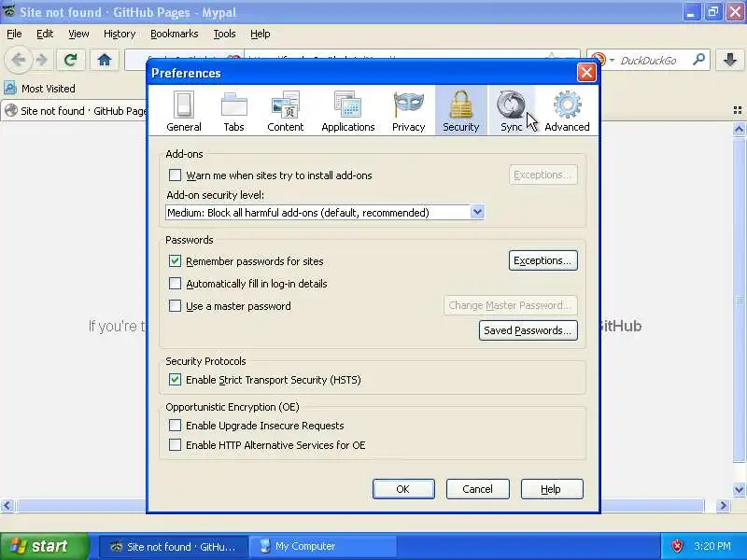Go to the Home page icon
Image resolution: width=747 pixels, height=560 pixels.
[105, 60]
